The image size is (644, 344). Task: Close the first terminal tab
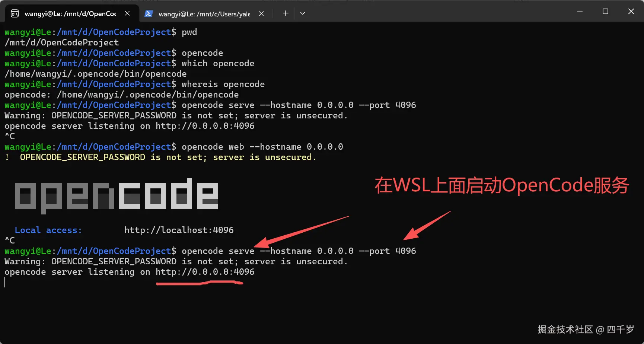pyautogui.click(x=127, y=13)
